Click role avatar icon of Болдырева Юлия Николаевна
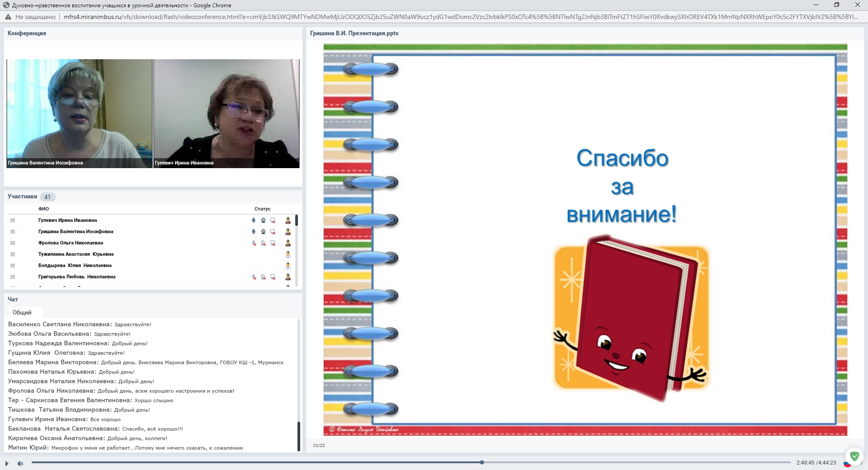 tap(288, 266)
